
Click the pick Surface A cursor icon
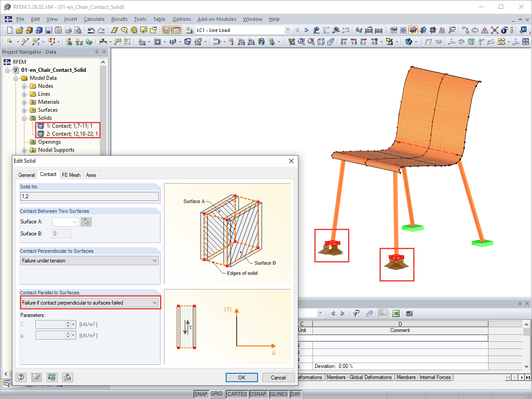point(86,222)
